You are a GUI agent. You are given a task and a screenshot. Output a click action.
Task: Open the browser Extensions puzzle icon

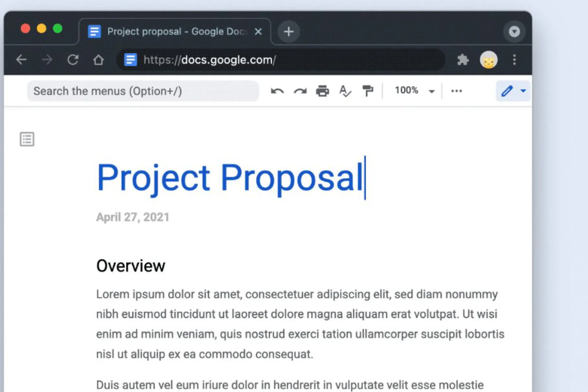pos(463,60)
